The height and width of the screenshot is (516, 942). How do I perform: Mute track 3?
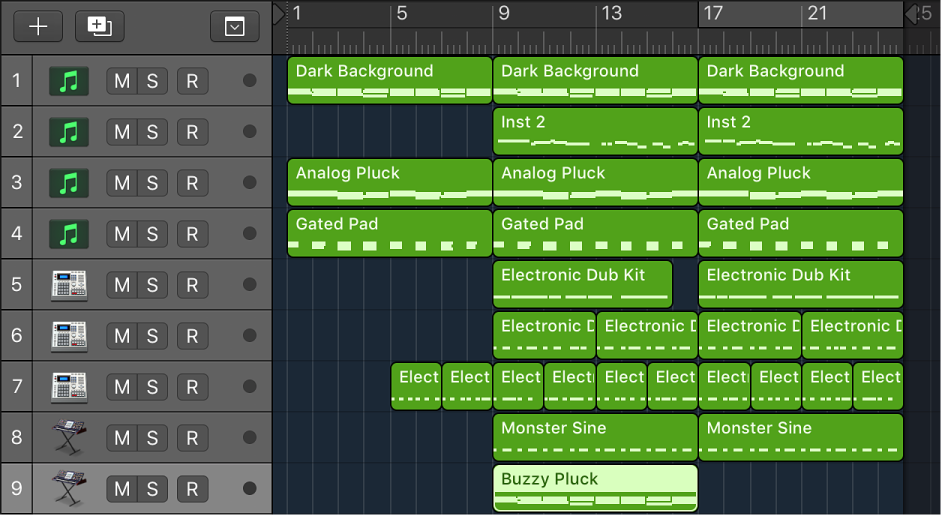point(122,183)
